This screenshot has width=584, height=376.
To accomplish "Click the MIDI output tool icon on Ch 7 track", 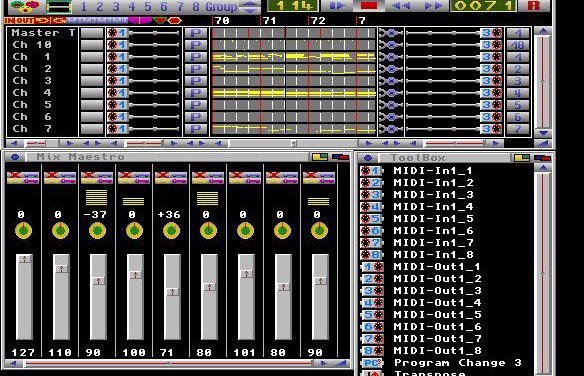I will coord(492,129).
